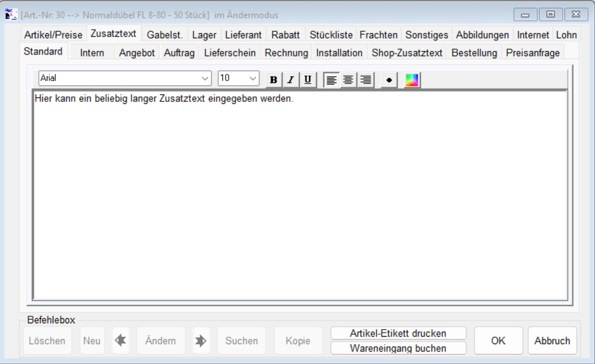Insert a bullet point

click(389, 80)
